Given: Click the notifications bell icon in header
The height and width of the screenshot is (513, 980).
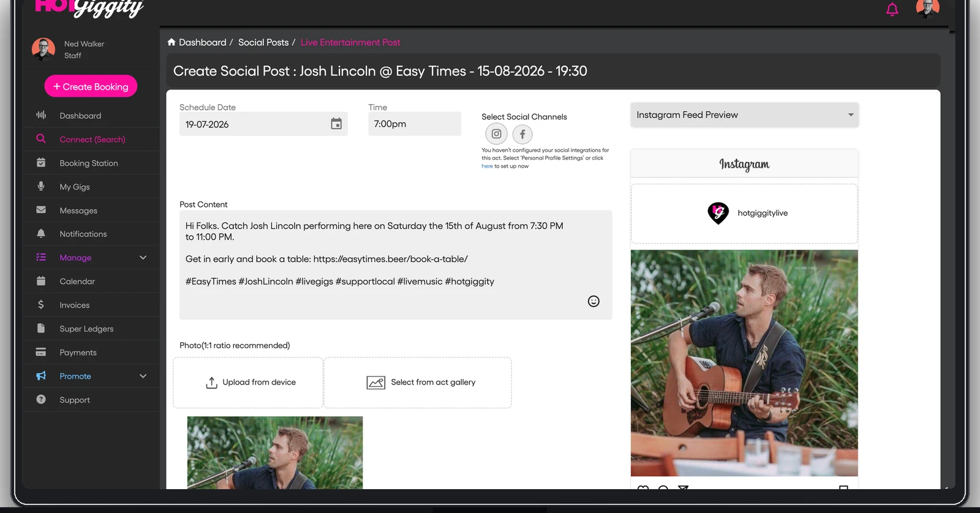Looking at the screenshot, I should click(x=892, y=9).
